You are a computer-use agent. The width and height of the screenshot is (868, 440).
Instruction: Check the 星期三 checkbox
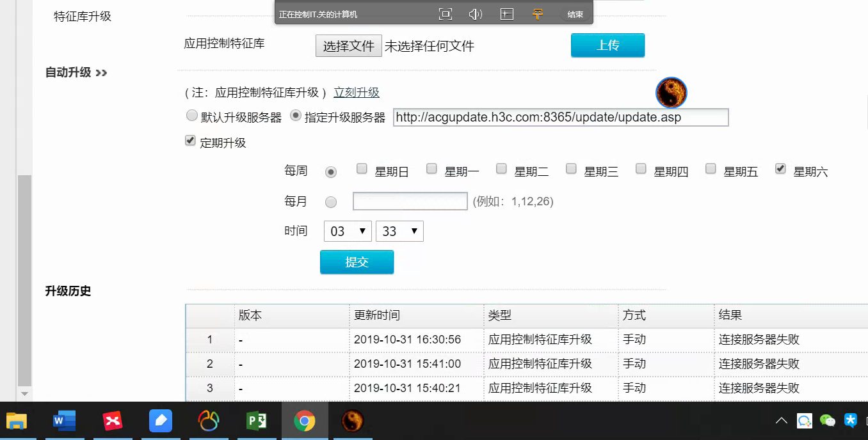coord(571,169)
